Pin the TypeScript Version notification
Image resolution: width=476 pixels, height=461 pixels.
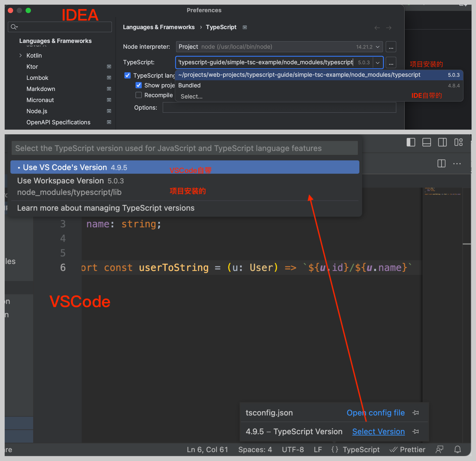click(x=415, y=432)
